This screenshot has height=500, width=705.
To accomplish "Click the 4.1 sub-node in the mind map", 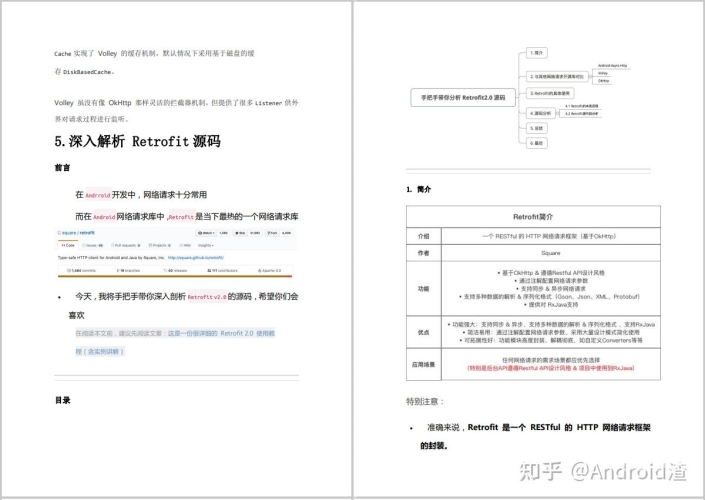I will 582,106.
